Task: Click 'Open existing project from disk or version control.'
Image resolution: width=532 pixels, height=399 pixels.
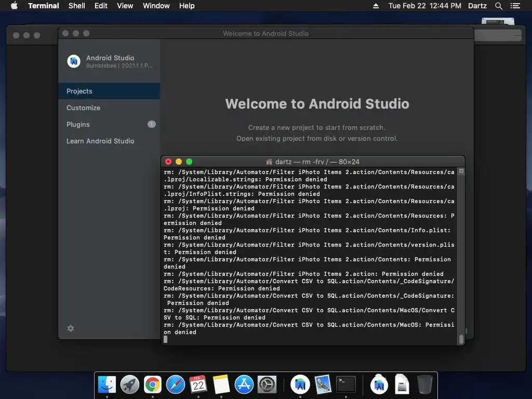Action: point(317,138)
